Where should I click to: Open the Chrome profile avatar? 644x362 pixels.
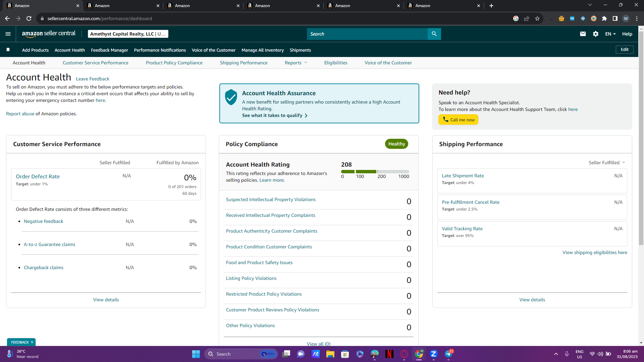(x=626, y=18)
